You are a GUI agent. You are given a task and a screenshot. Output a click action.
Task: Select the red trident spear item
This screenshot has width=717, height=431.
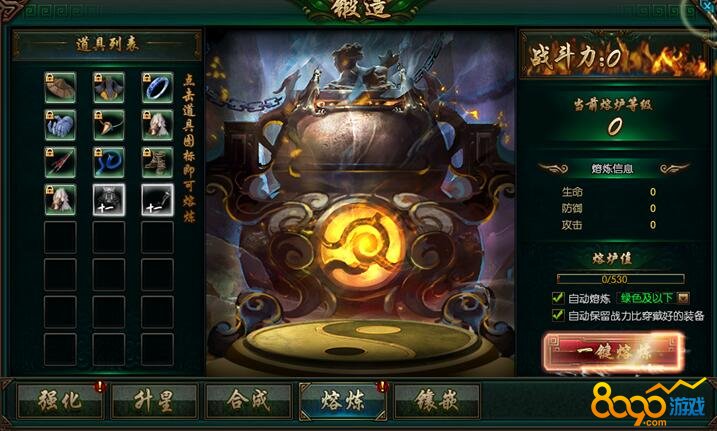60,162
